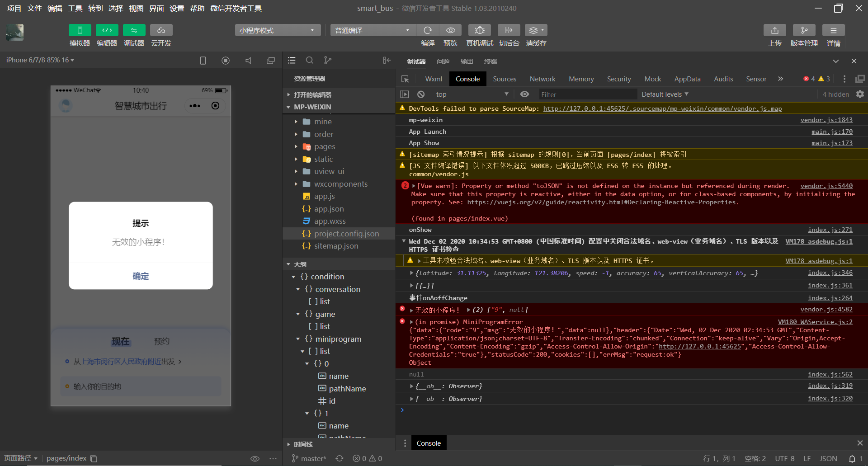Open the vendor.js:5440 source link
This screenshot has width=868, height=466.
826,186
